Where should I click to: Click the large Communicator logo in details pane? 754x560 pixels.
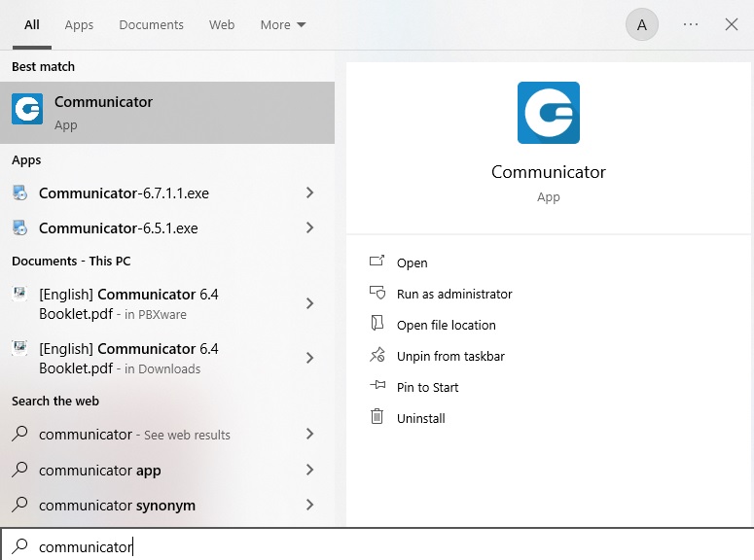[x=549, y=113]
